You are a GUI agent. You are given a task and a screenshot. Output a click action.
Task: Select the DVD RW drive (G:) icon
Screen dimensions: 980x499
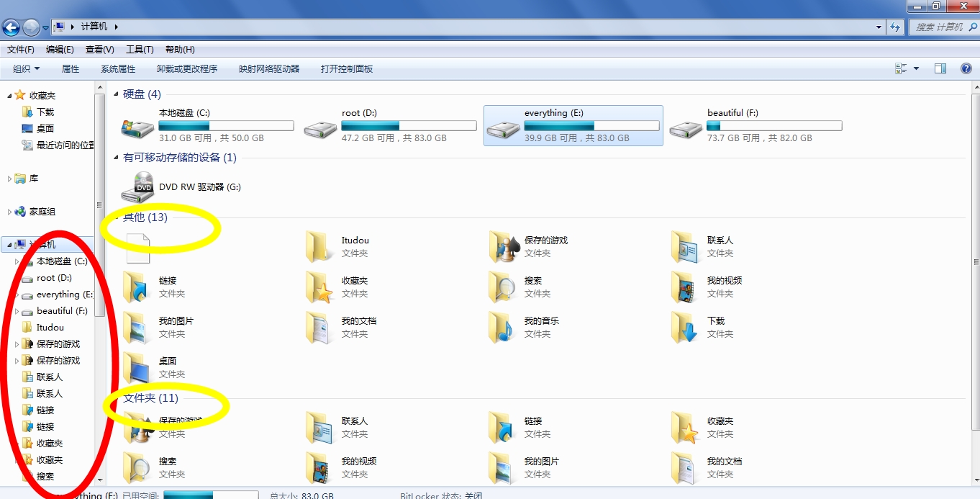tap(137, 187)
